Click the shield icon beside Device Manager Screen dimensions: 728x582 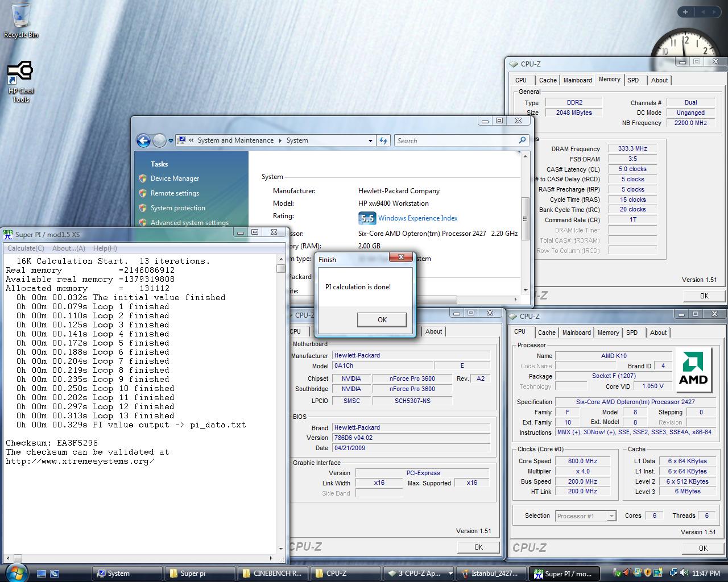coord(143,178)
